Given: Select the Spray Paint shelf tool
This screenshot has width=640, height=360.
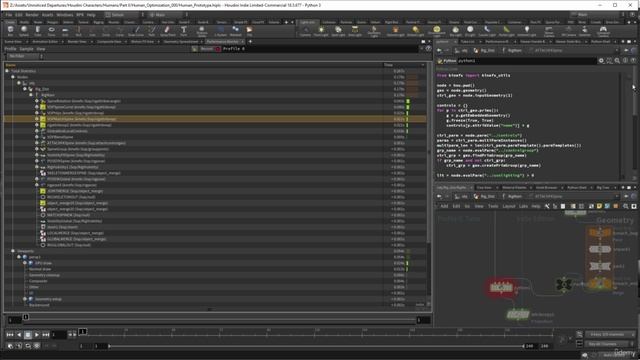Looking at the screenshot, I should coord(167,31).
